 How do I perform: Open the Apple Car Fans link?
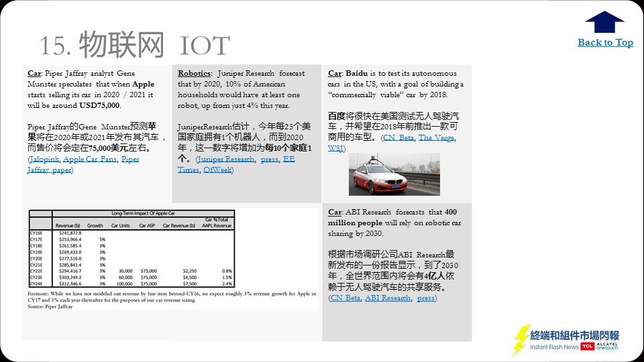[90, 160]
